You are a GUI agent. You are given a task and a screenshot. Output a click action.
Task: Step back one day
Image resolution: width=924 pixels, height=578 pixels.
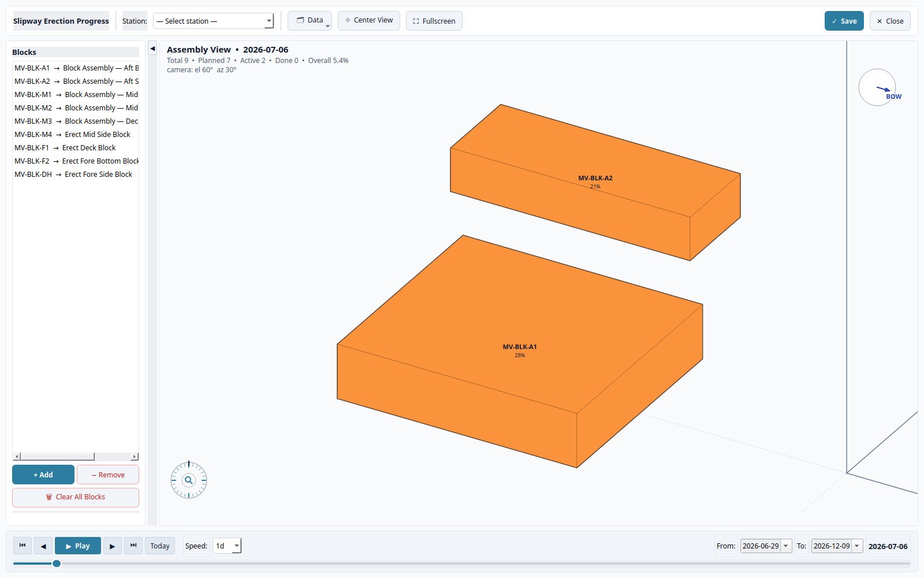coord(43,546)
